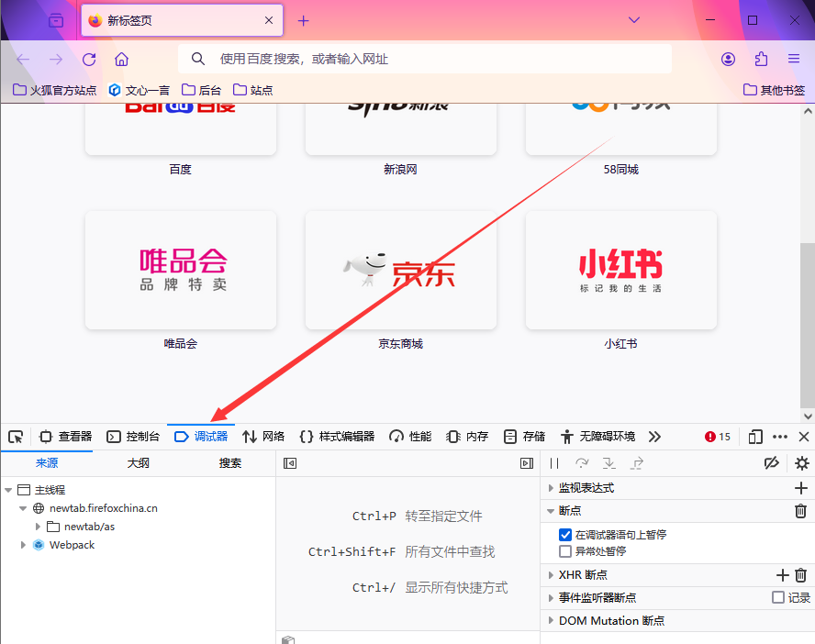Open the 存储 tab

pyautogui.click(x=524, y=437)
